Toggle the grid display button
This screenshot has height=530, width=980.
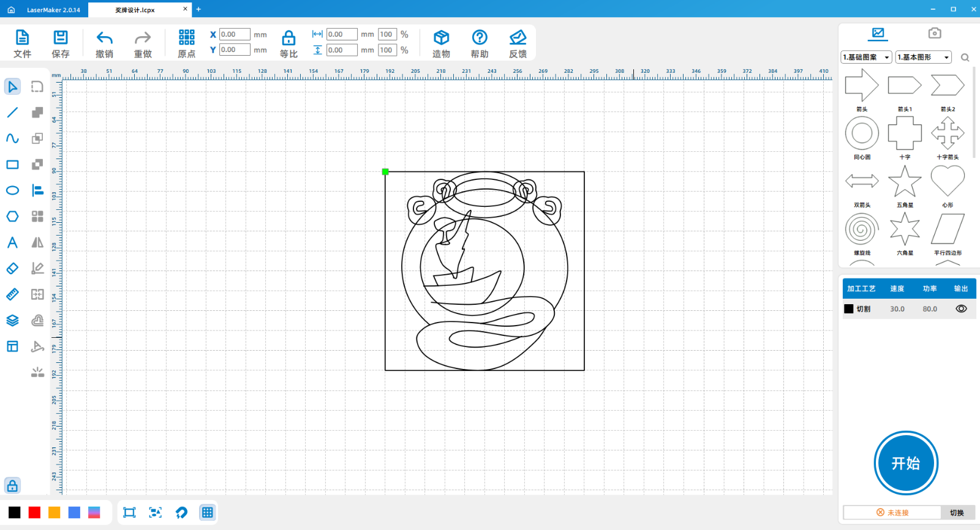(x=208, y=513)
